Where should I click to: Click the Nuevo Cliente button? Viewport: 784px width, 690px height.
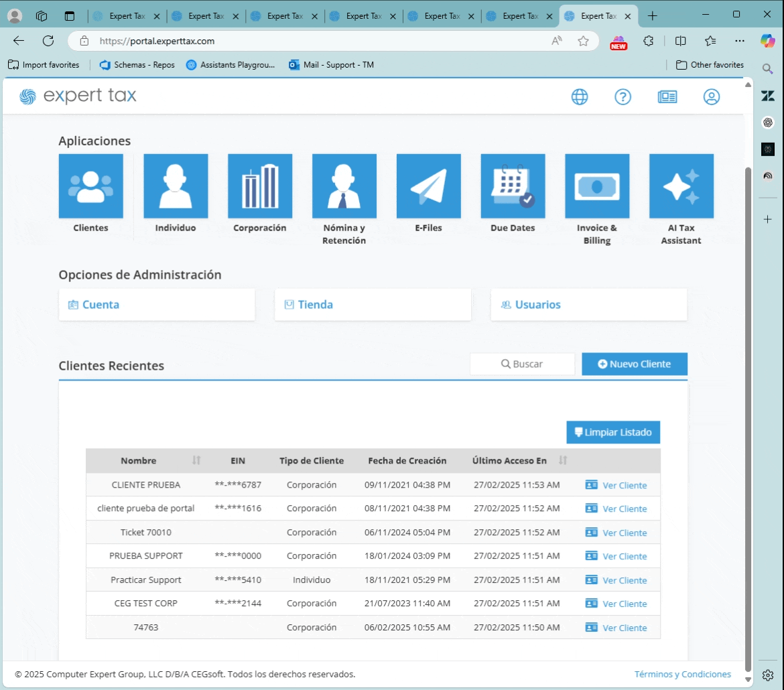pyautogui.click(x=635, y=364)
